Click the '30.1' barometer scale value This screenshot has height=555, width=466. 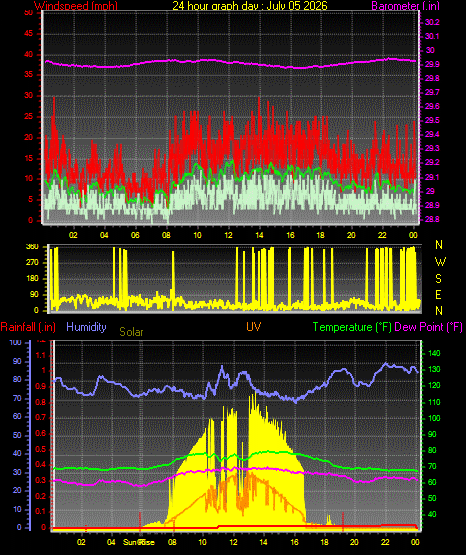tap(432, 36)
